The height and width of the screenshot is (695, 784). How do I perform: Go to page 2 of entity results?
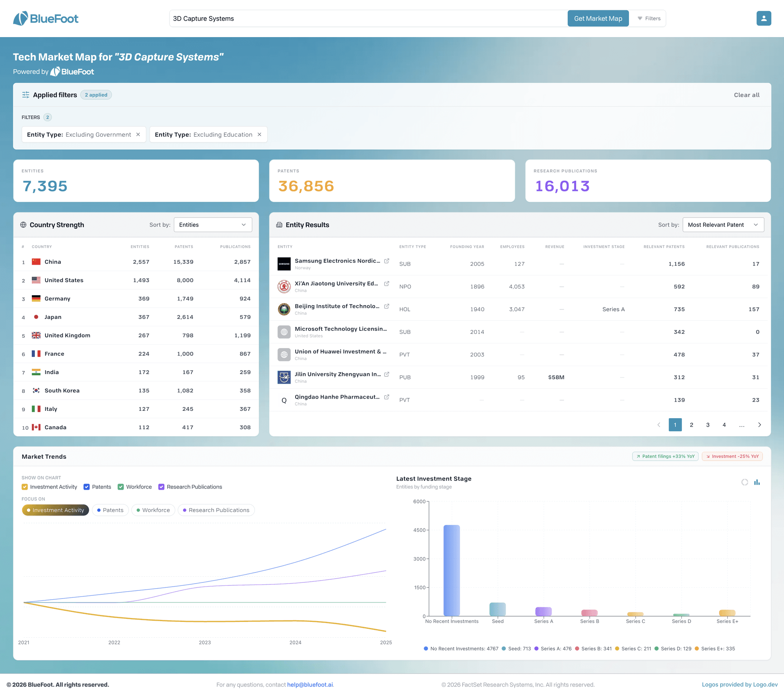click(691, 425)
